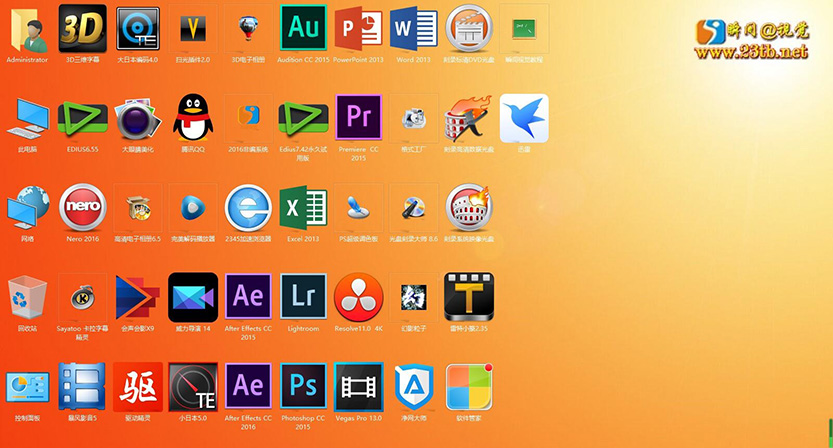
Task: Launch EDIUS 6.55 shortcut
Action: coord(82,119)
